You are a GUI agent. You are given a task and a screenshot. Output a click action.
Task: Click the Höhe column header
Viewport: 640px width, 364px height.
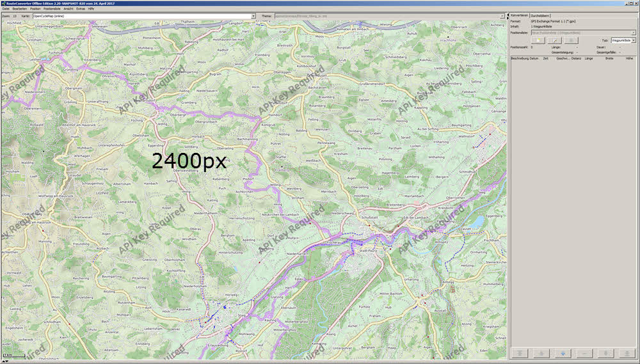coord(629,58)
